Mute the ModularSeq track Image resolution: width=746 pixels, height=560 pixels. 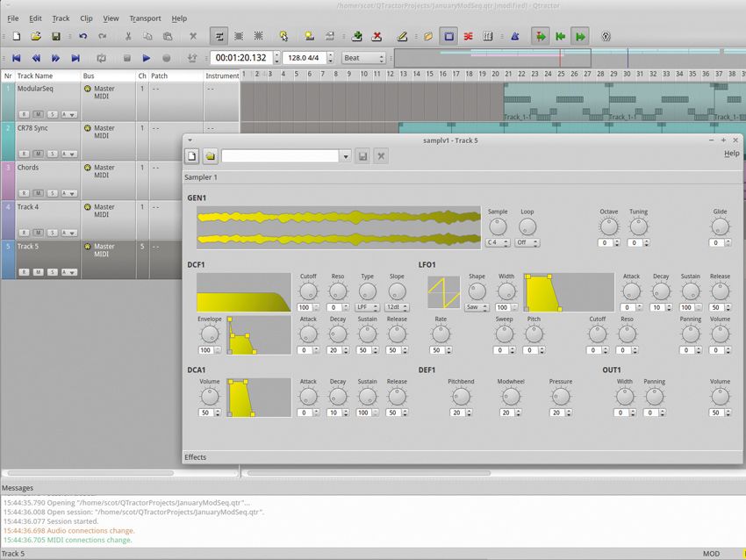[39, 114]
